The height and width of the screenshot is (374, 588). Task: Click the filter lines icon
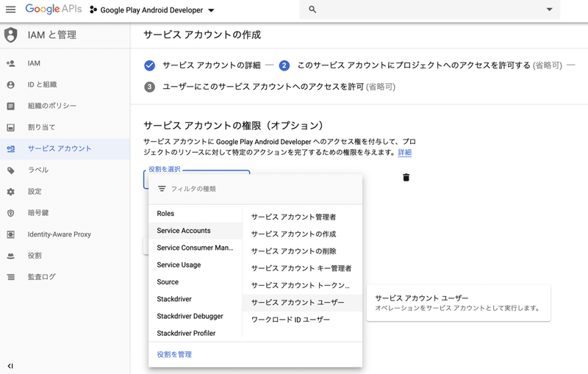[162, 189]
